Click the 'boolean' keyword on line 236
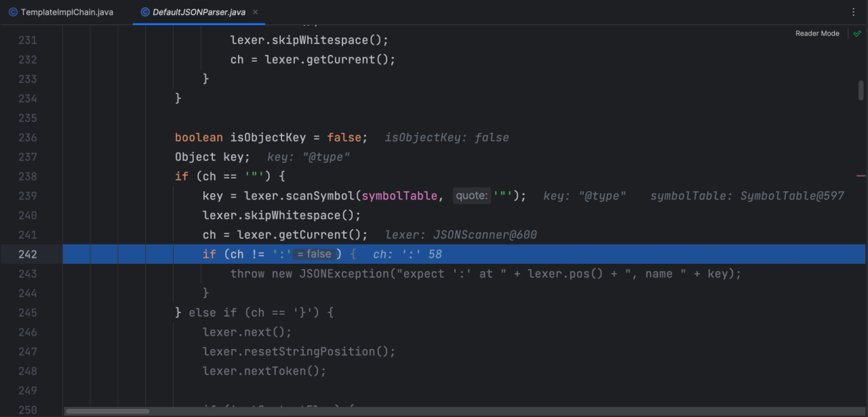Image resolution: width=868 pixels, height=417 pixels. pyautogui.click(x=199, y=137)
